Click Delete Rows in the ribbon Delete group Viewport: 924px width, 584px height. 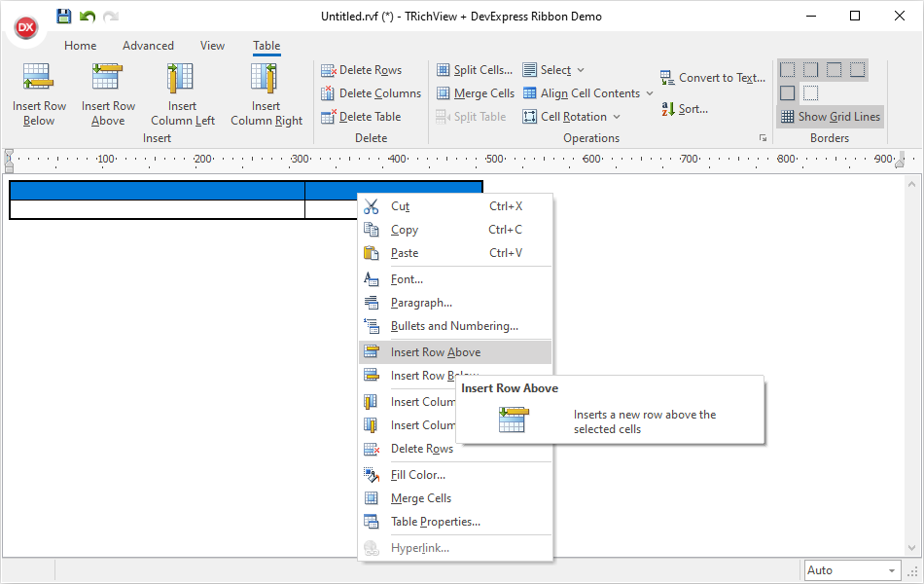tap(361, 70)
